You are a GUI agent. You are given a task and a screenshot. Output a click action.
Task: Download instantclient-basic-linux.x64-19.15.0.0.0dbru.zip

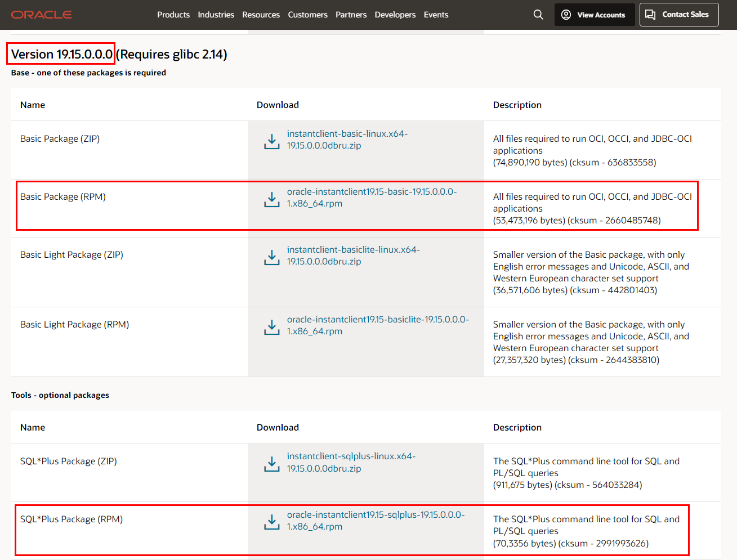point(347,140)
